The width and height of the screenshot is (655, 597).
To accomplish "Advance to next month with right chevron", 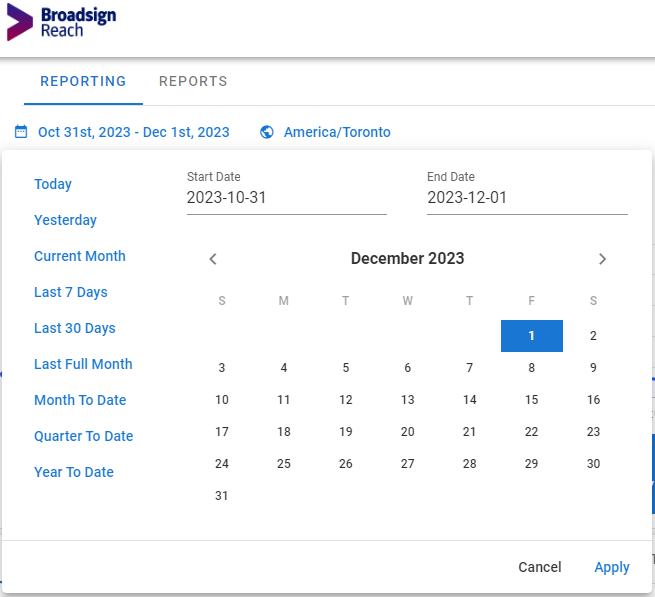I will 602,259.
